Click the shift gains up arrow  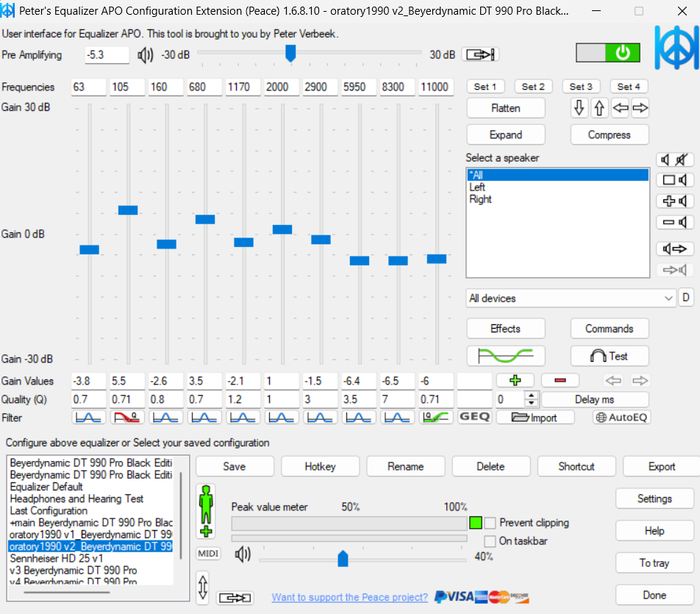[600, 108]
